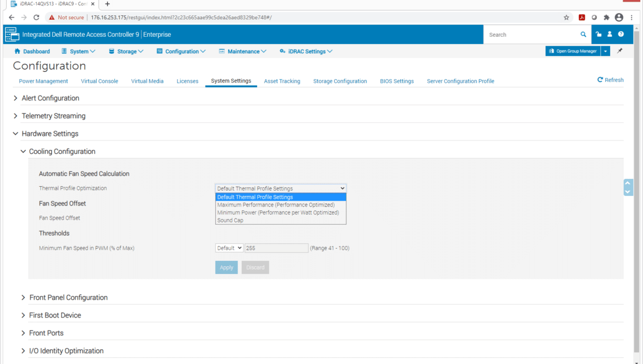Switch to Asset Tracking tab
Screen dimensions: 643x364
click(282, 81)
